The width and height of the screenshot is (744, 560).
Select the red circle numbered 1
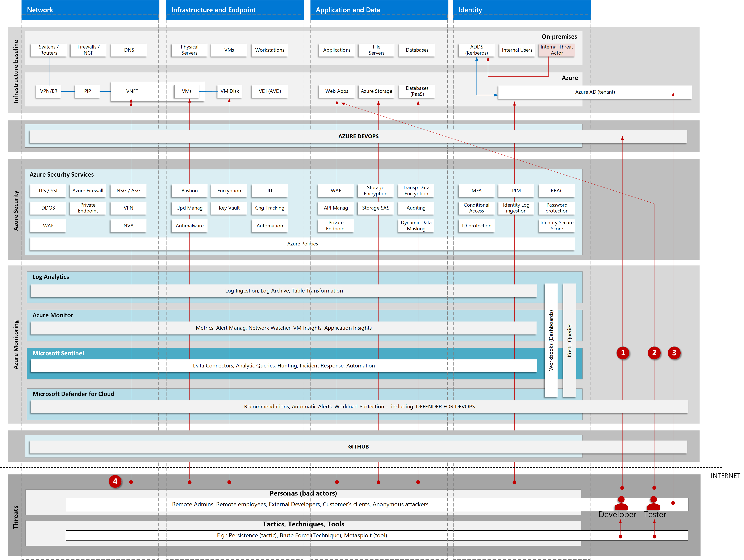coord(623,353)
